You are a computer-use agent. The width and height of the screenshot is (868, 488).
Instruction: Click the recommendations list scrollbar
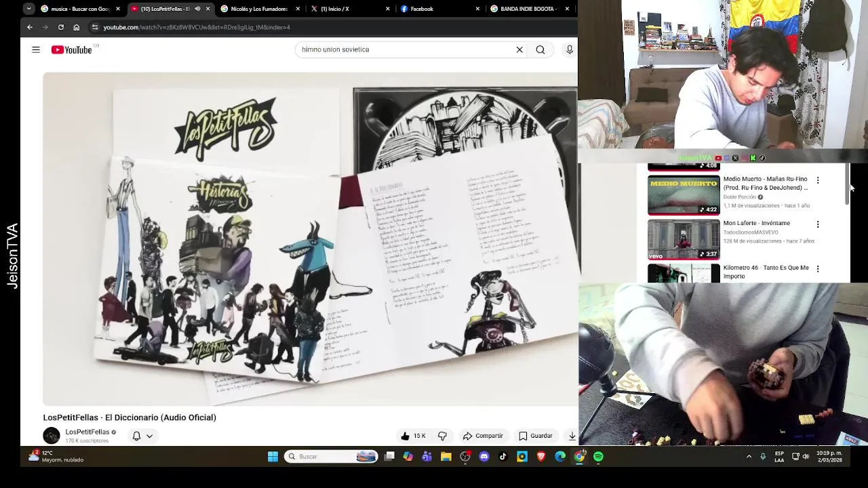pos(847,184)
